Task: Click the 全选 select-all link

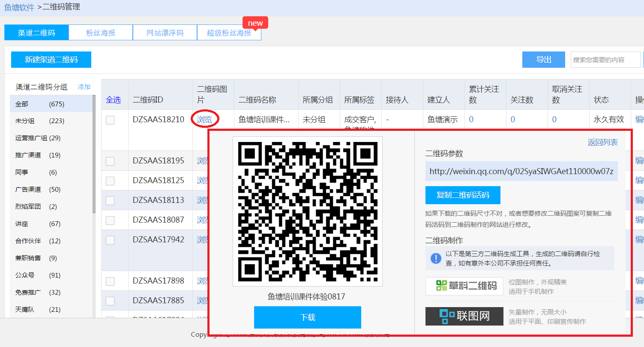Action: pyautogui.click(x=114, y=100)
